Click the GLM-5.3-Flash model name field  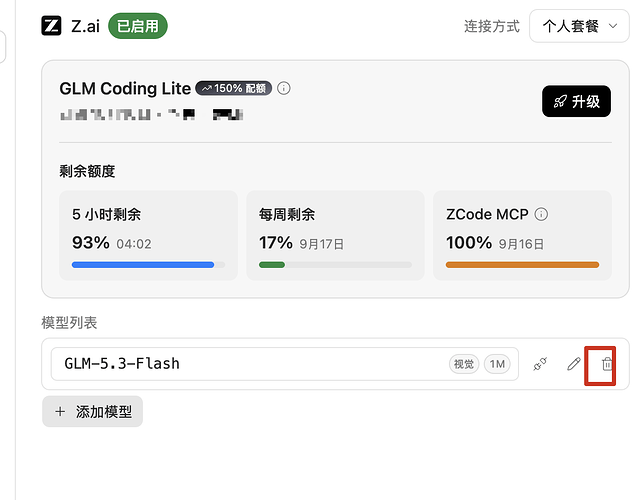285,364
